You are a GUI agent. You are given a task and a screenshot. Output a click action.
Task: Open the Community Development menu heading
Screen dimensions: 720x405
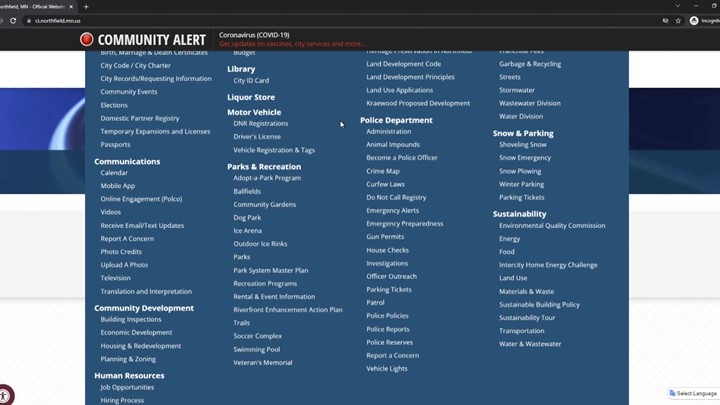tap(144, 308)
